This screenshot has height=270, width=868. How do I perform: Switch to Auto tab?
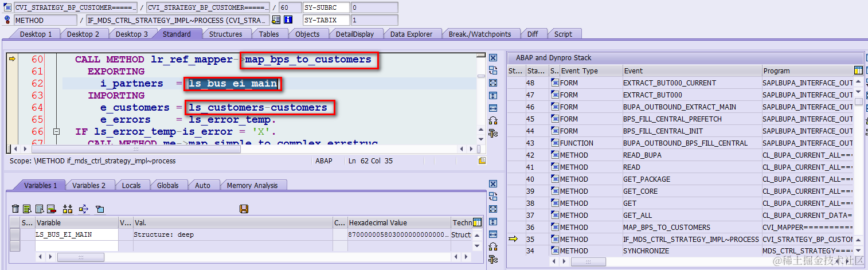click(202, 185)
